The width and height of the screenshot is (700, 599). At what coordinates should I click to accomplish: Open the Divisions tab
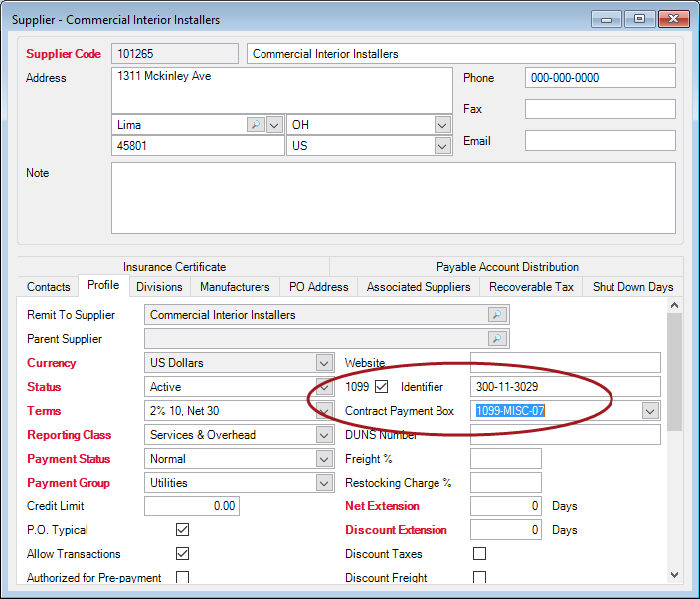[159, 287]
